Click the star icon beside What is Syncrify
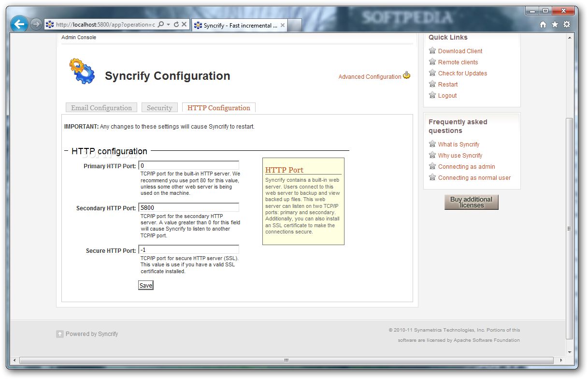Image resolution: width=588 pixels, height=379 pixels. [432, 144]
